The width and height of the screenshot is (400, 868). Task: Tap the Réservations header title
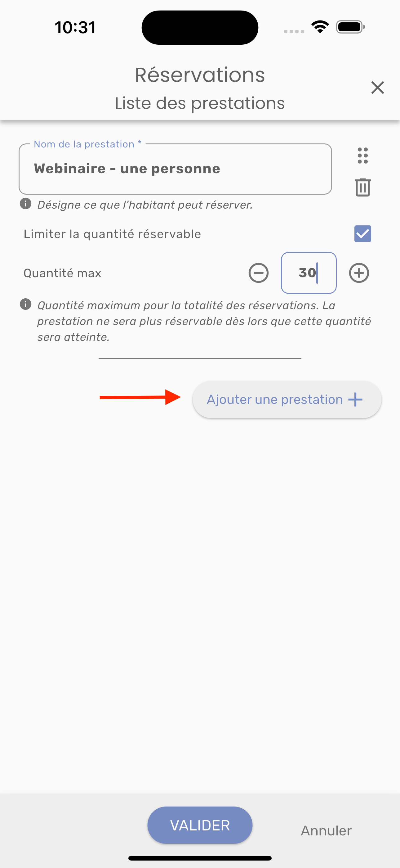pos(200,75)
